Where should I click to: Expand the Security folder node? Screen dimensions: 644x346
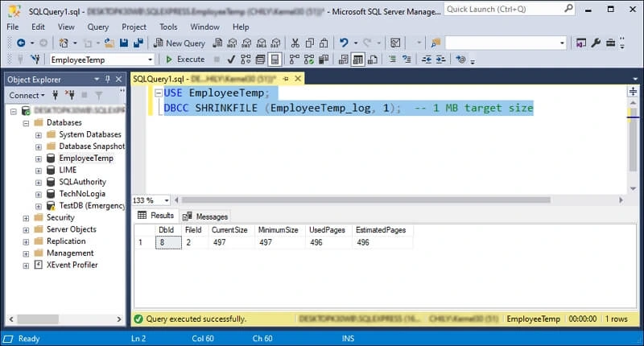tap(26, 218)
